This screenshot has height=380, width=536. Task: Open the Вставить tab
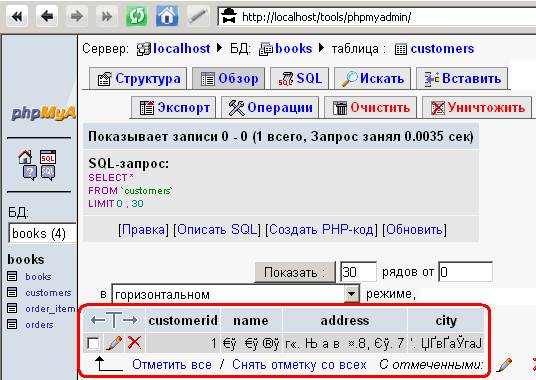click(x=462, y=79)
